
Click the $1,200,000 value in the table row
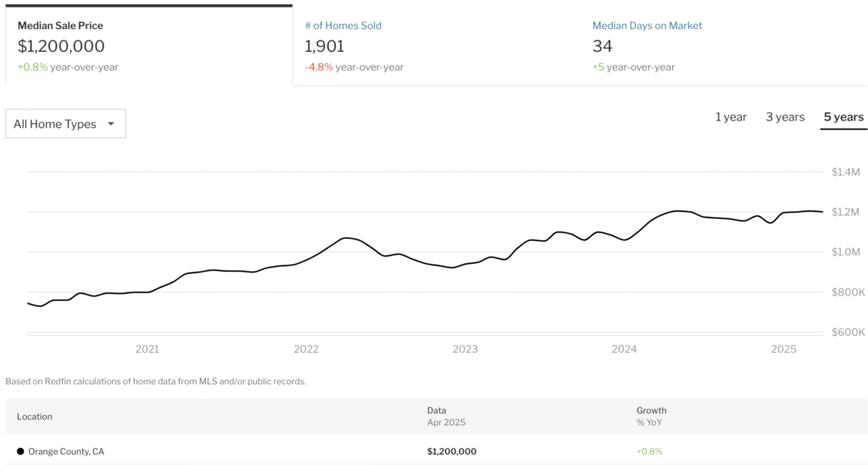451,451
